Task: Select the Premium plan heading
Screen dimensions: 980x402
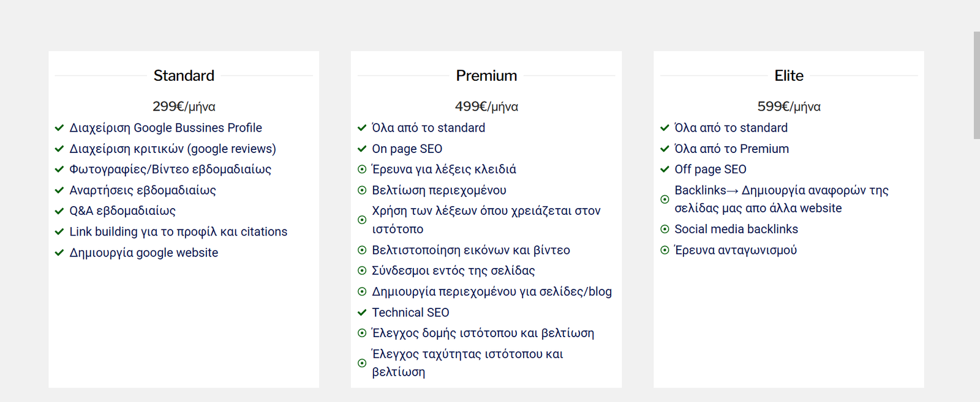Action: pos(486,76)
